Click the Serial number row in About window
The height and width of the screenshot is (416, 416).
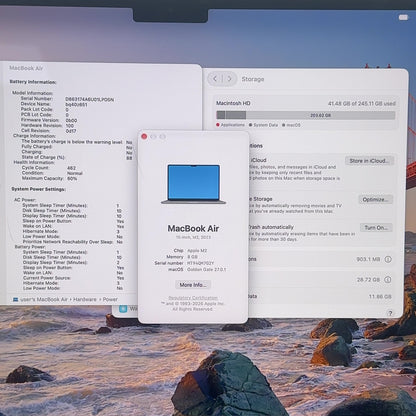(184, 263)
